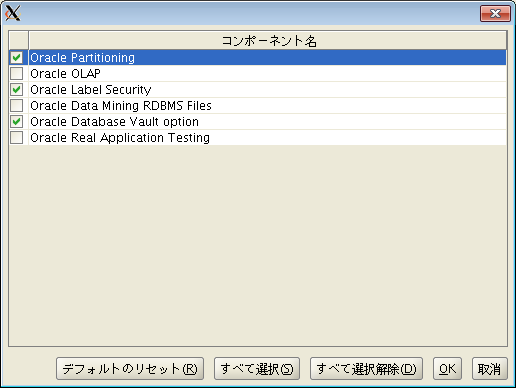Tick the Oracle Data Mining RDBMS Files checkbox
The image size is (516, 388).
16,106
